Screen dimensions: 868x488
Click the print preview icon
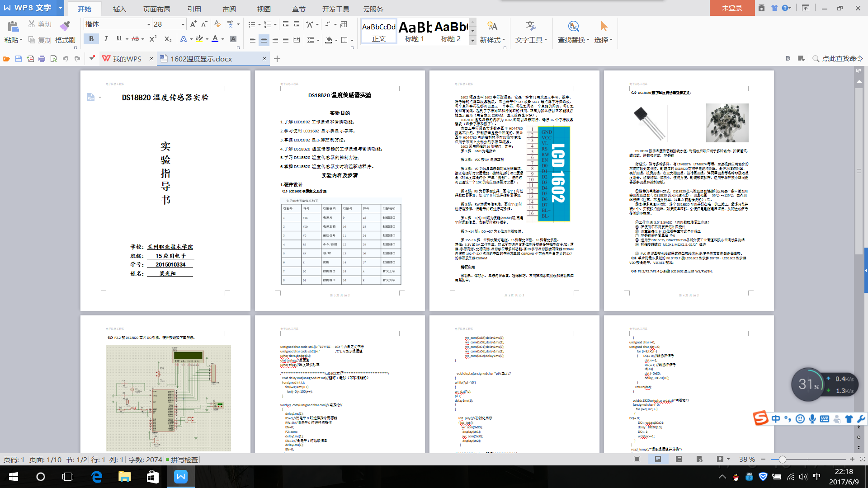pyautogui.click(x=54, y=59)
